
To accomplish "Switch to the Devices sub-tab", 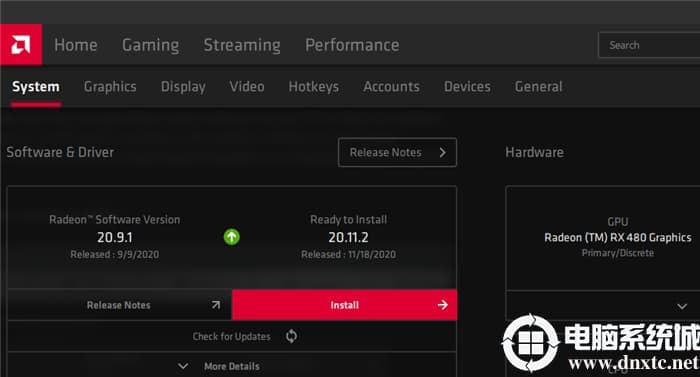I will [x=467, y=87].
